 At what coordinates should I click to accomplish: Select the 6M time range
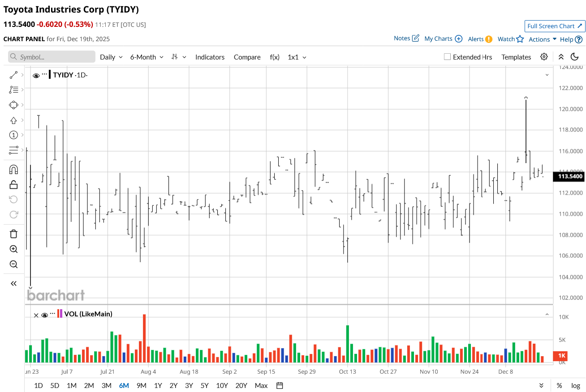[124, 386]
